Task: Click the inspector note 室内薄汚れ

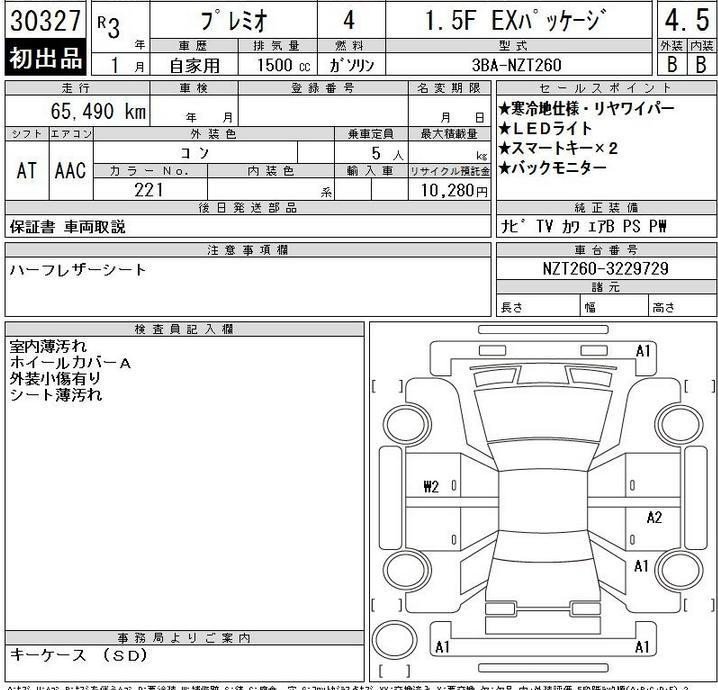Action: point(48,346)
